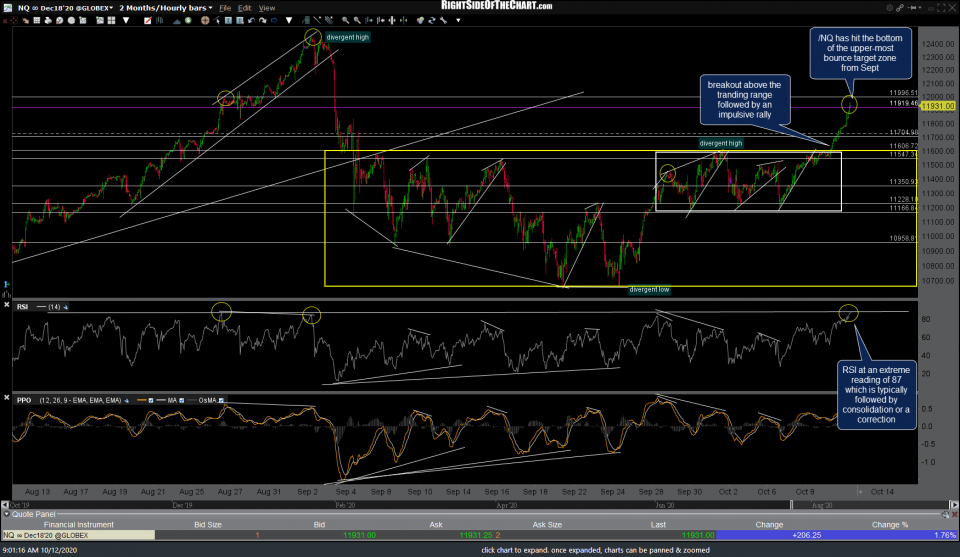The width and height of the screenshot is (960, 557).
Task: Click the mountain area chart icon
Action: pyautogui.click(x=176, y=20)
